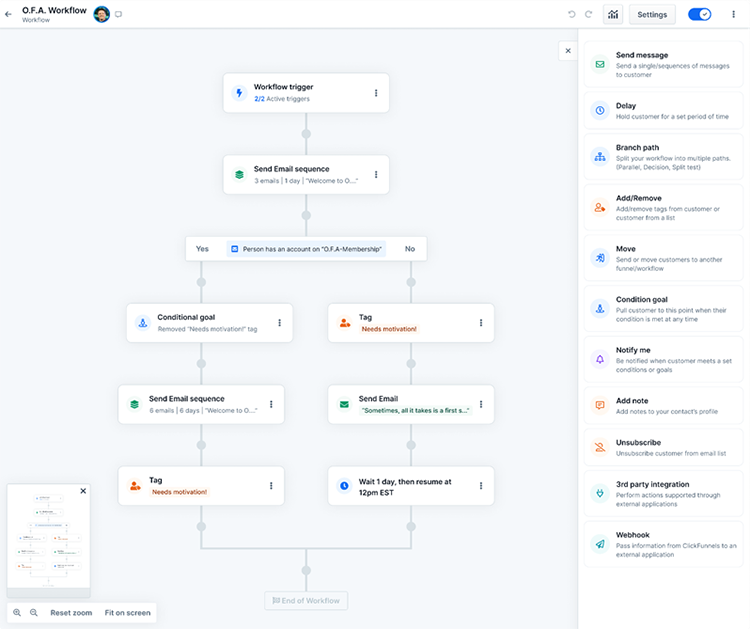Open options for 3 emails sequence node
This screenshot has width=750, height=629.
click(376, 175)
